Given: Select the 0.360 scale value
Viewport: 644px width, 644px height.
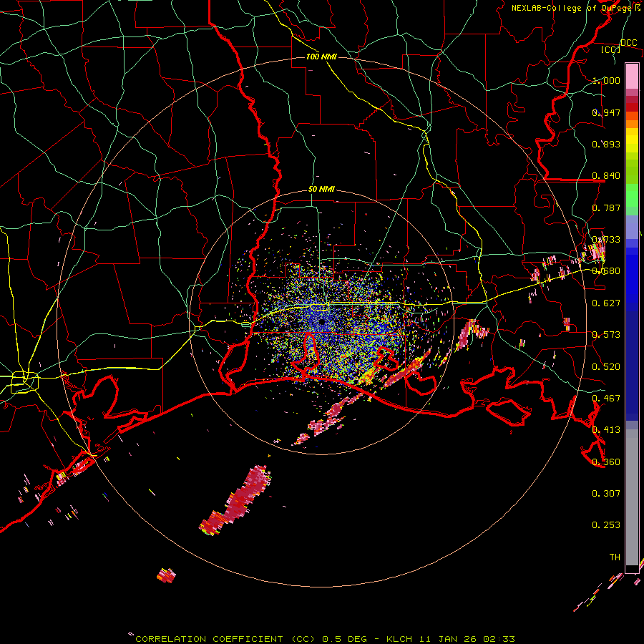Looking at the screenshot, I should click(606, 462).
